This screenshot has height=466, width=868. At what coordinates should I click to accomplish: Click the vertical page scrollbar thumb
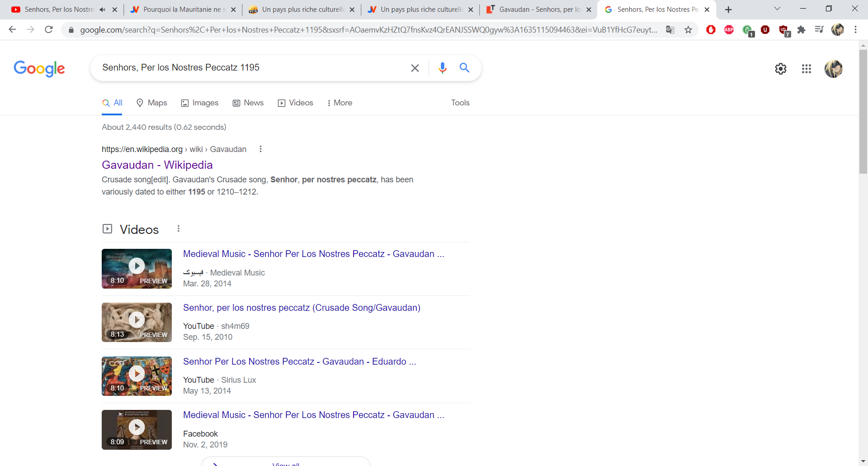(x=863, y=112)
